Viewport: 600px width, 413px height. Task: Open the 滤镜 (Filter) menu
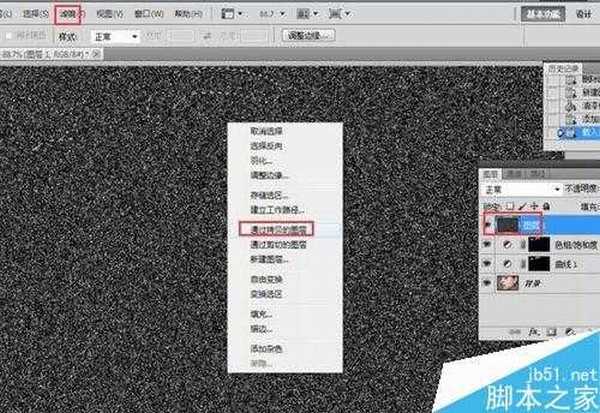66,15
